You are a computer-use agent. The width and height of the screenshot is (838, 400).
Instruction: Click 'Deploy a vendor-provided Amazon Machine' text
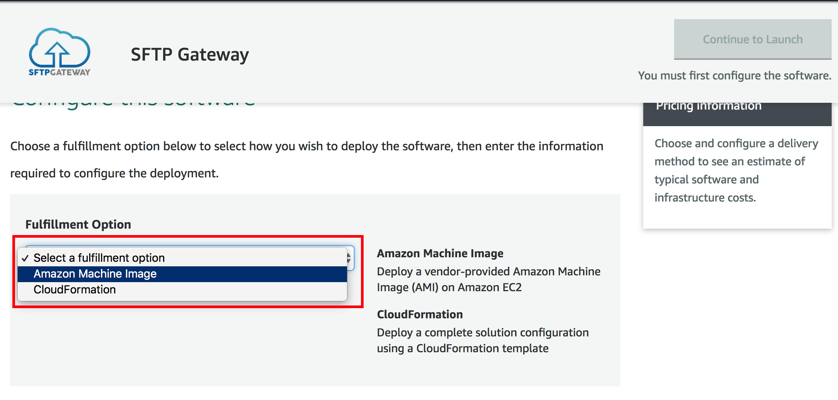tap(488, 271)
